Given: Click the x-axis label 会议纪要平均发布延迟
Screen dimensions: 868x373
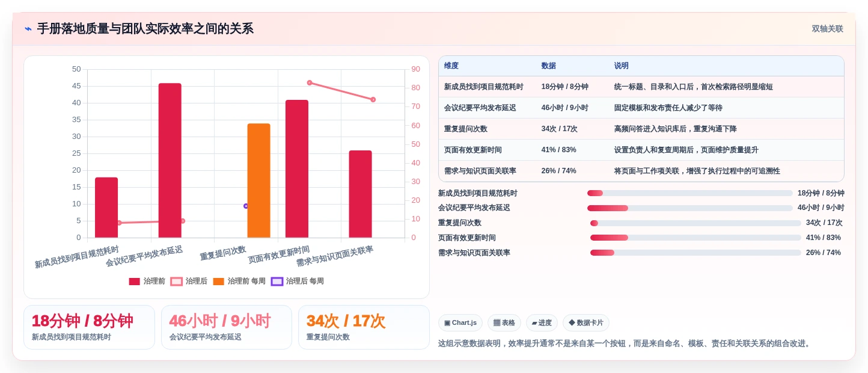Looking at the screenshot, I should (x=144, y=257).
